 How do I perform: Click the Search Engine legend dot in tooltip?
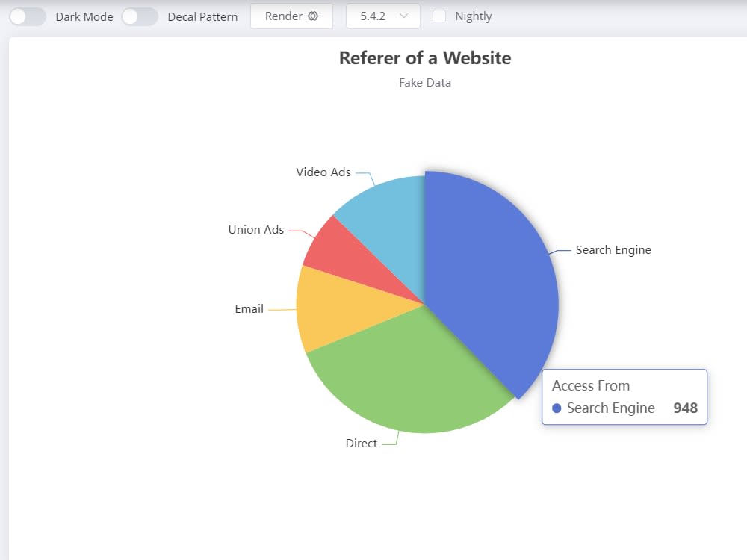[557, 408]
